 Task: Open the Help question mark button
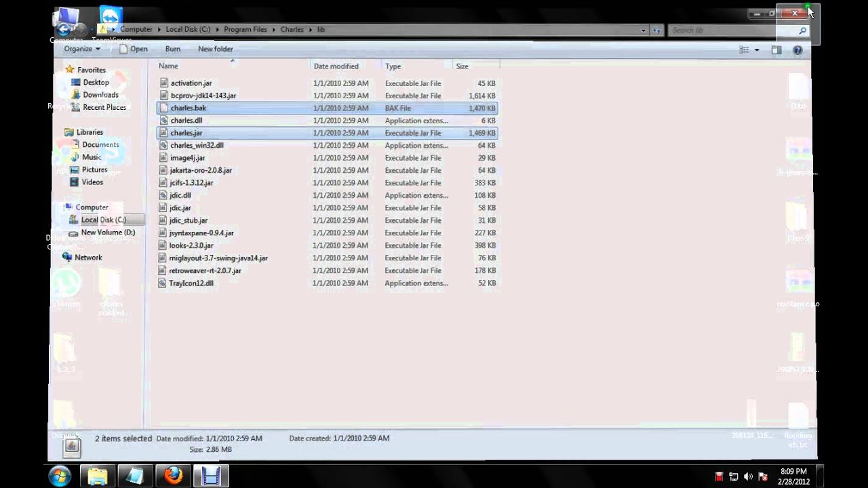pos(797,49)
